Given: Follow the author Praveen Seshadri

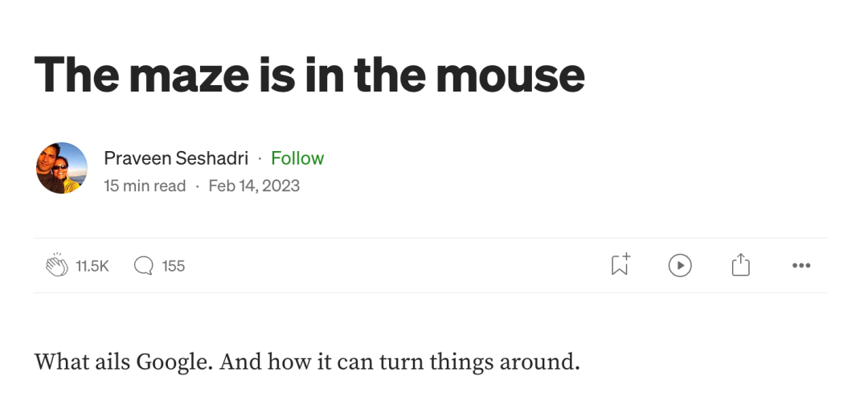Looking at the screenshot, I should (x=297, y=158).
